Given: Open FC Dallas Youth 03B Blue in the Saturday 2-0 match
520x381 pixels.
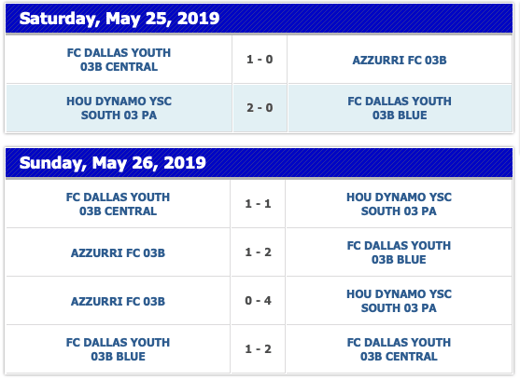Looking at the screenshot, I should click(x=399, y=108).
